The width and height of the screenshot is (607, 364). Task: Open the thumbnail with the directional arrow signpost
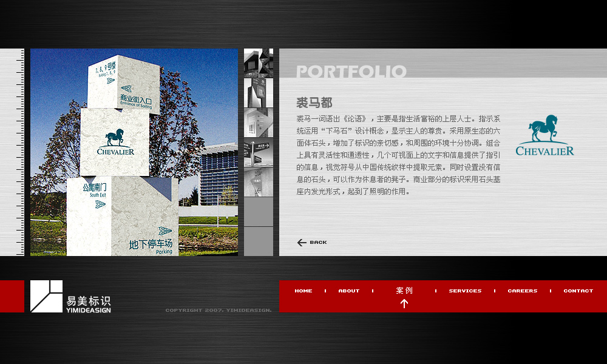[x=258, y=152]
